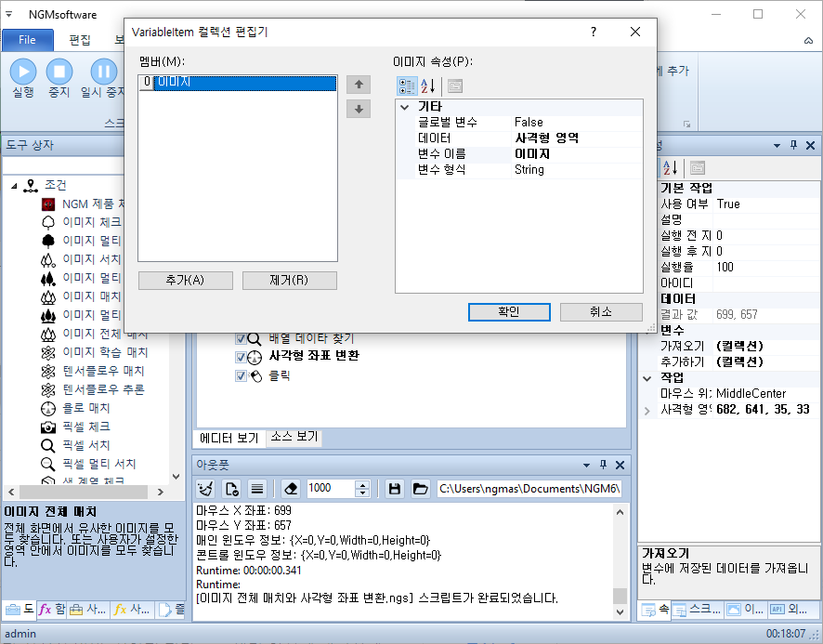Open the File menu tab
This screenshot has width=823, height=644.
[x=27, y=40]
